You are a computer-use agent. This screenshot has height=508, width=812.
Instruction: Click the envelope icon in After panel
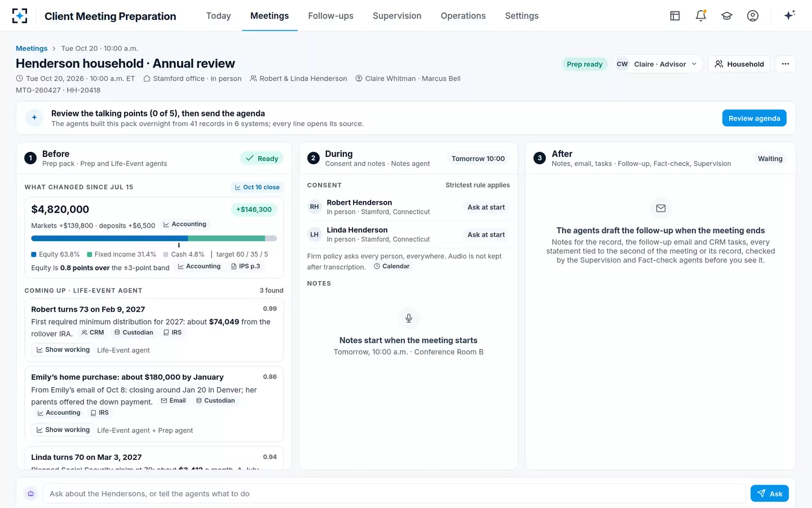point(661,208)
